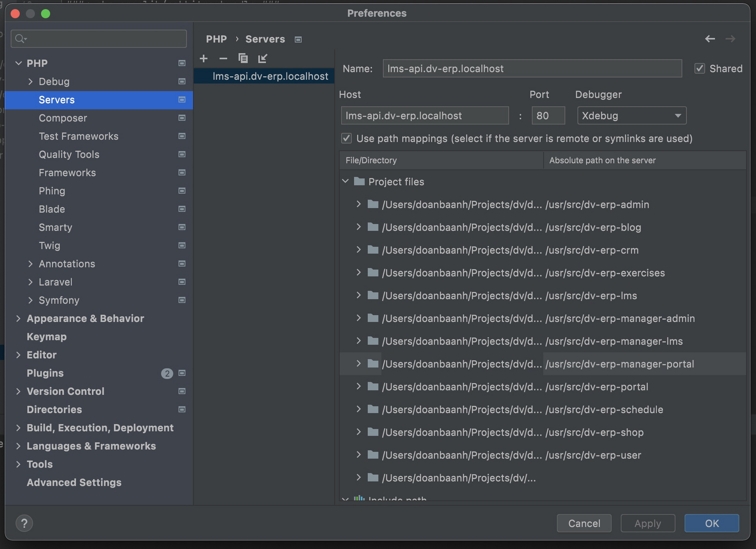Open the Debugger Xdebug dropdown

(x=632, y=116)
